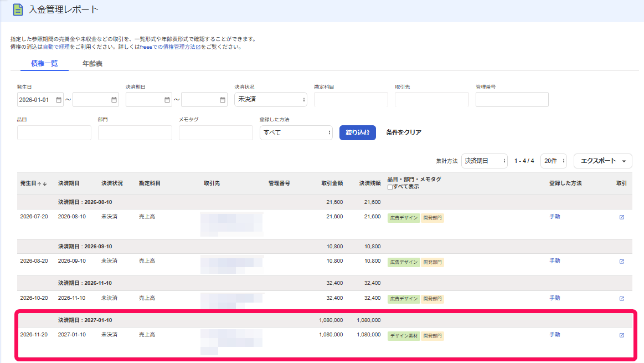Open calendar for 発生日 start date
Viewport: 644px width, 363px height.
(x=59, y=100)
